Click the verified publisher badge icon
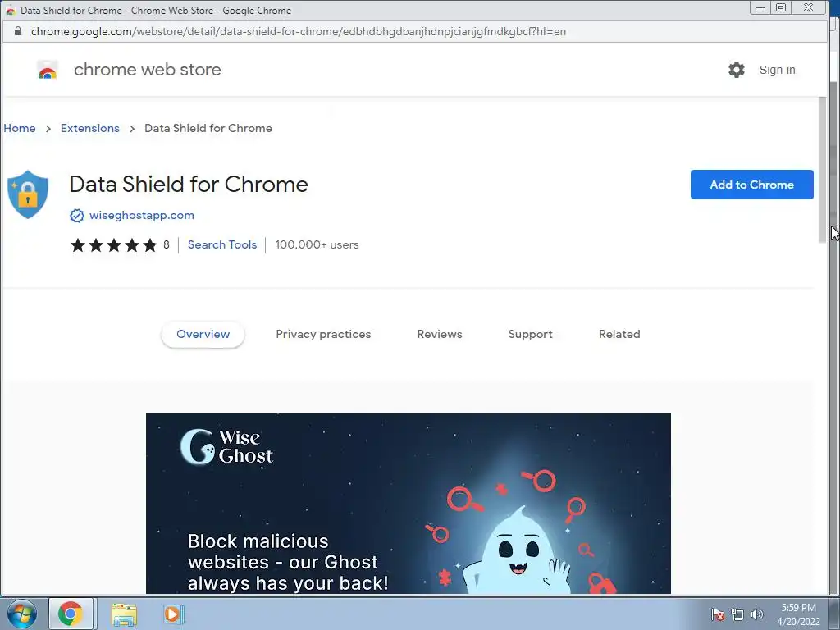This screenshot has height=630, width=840. [x=77, y=216]
